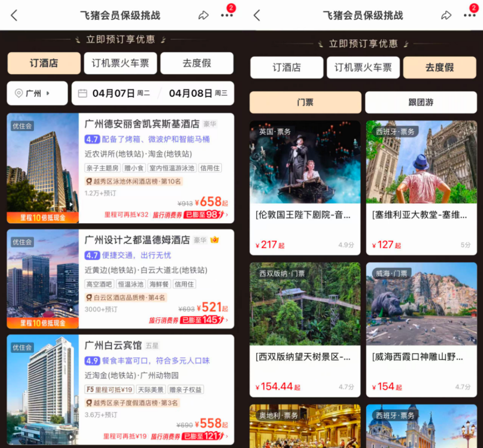Open the more options menu with notification badge 2
Viewport: 483px width, 448px height.
coord(227,15)
